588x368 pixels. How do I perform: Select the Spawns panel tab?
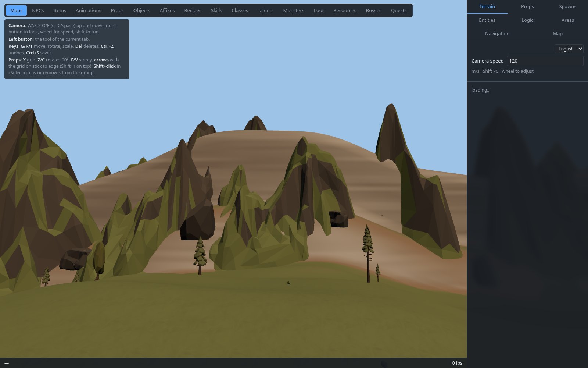click(x=567, y=7)
